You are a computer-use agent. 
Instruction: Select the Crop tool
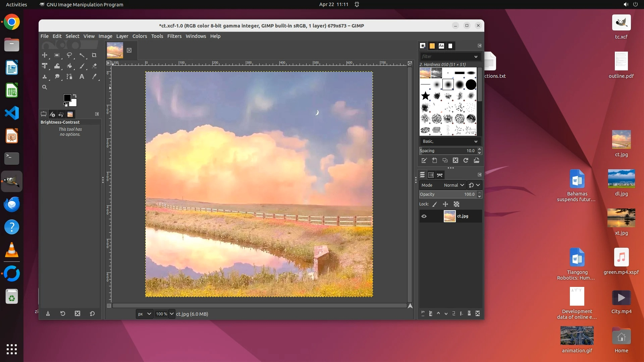point(94,55)
